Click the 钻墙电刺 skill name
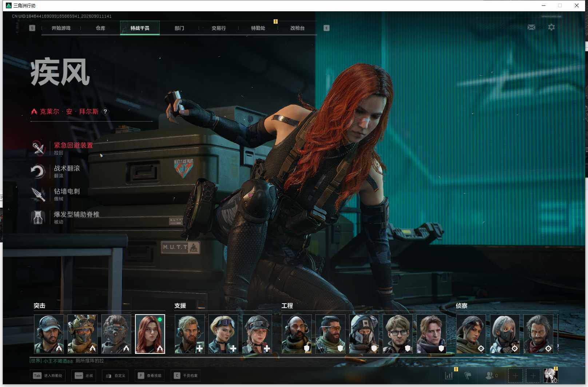Viewport: 588px width, 387px height. tap(67, 191)
